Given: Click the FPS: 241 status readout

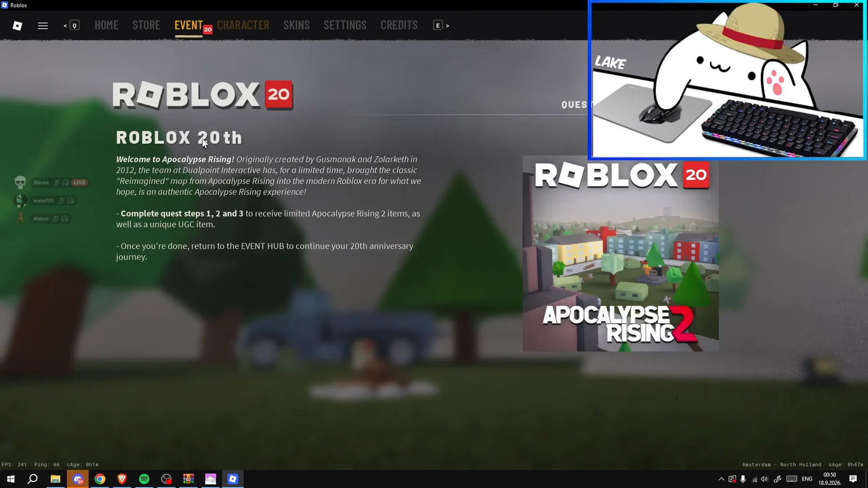Looking at the screenshot, I should click(14, 465).
